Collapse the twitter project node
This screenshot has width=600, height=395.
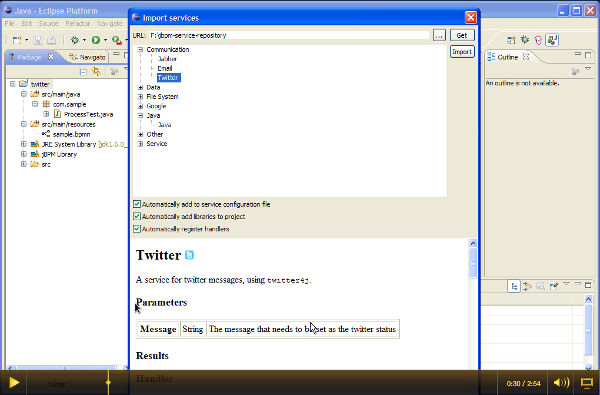(13, 84)
